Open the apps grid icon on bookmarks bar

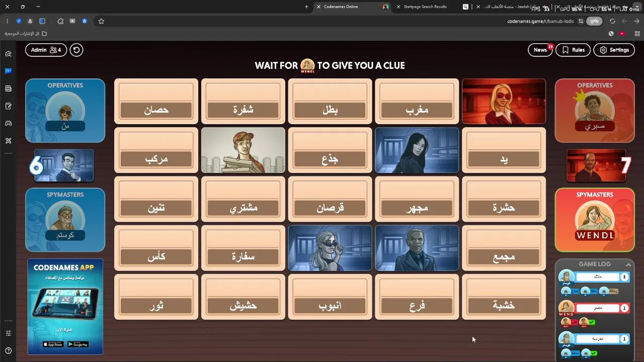click(637, 34)
